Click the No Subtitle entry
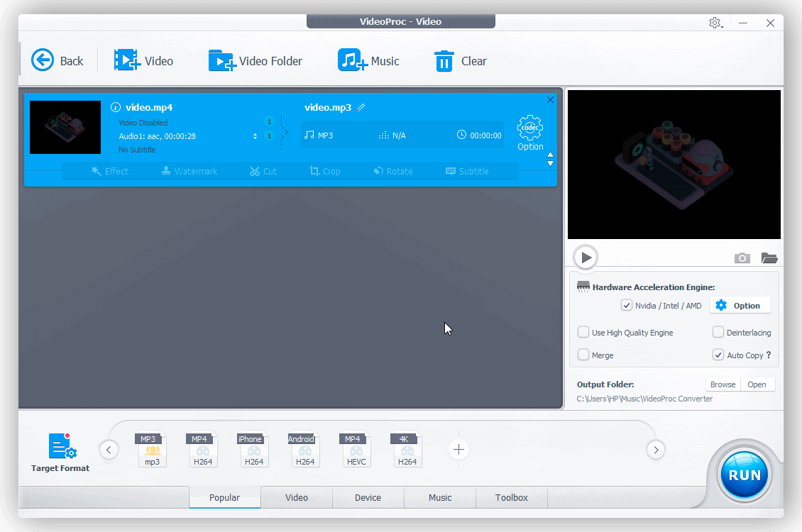The width and height of the screenshot is (802, 532). tap(137, 150)
